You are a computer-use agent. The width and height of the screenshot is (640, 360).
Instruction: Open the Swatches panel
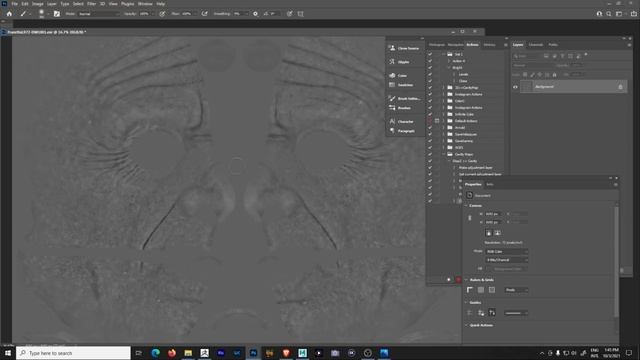coord(401,85)
